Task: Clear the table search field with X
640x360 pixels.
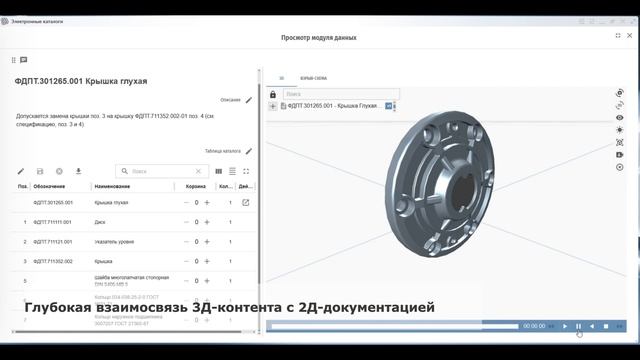Action: click(x=198, y=171)
